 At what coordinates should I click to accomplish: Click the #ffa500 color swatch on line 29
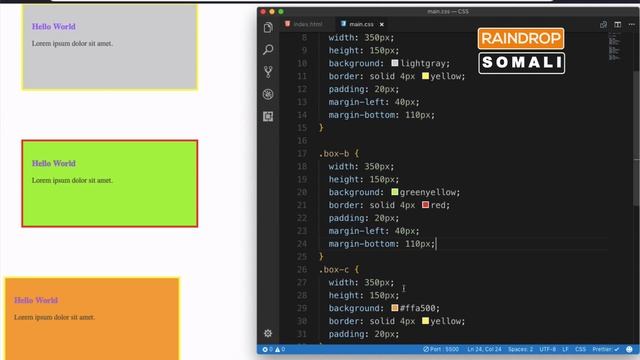tap(395, 308)
